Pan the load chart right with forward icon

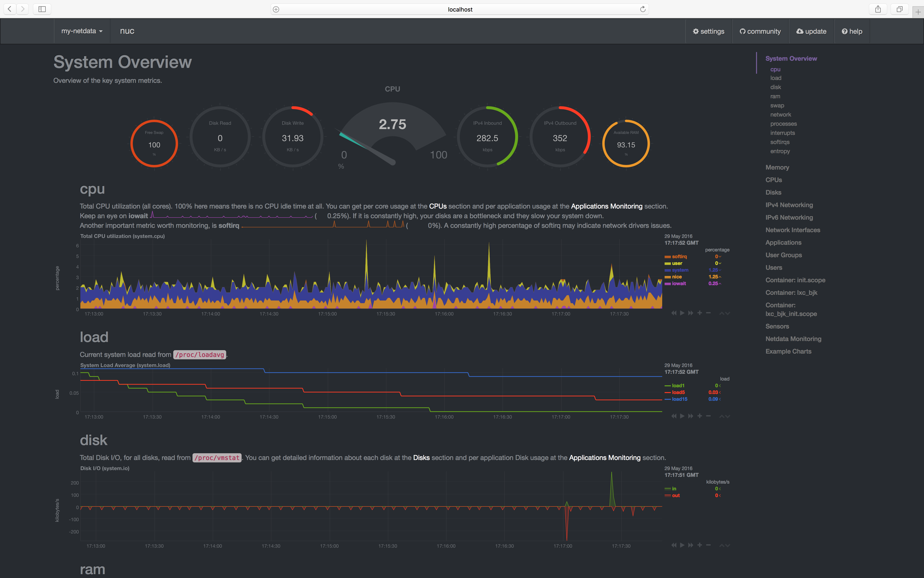691,416
